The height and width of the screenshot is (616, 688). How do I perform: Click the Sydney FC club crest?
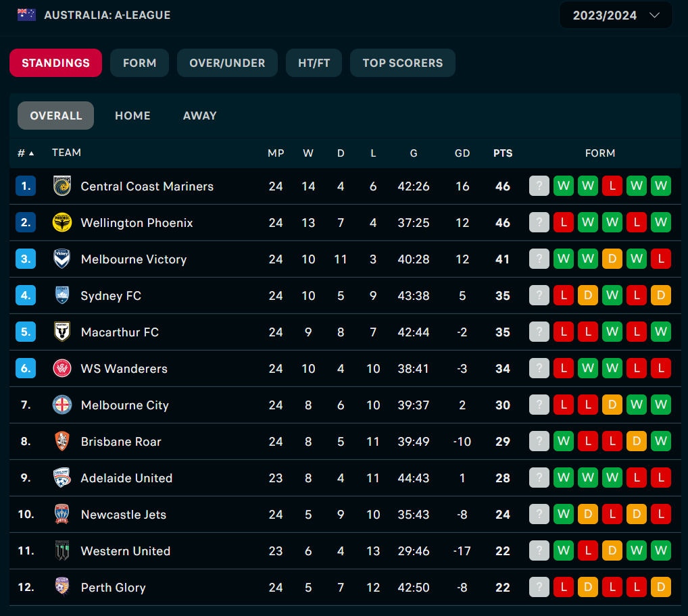[x=62, y=296]
